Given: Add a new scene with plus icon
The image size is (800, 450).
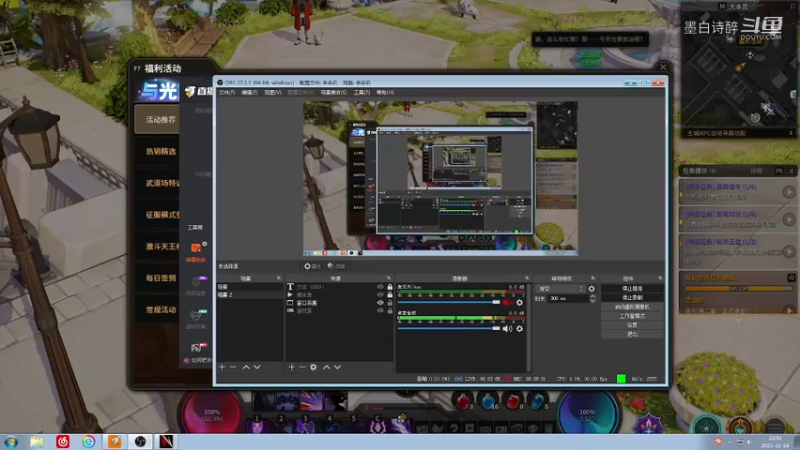Looking at the screenshot, I should tap(222, 367).
